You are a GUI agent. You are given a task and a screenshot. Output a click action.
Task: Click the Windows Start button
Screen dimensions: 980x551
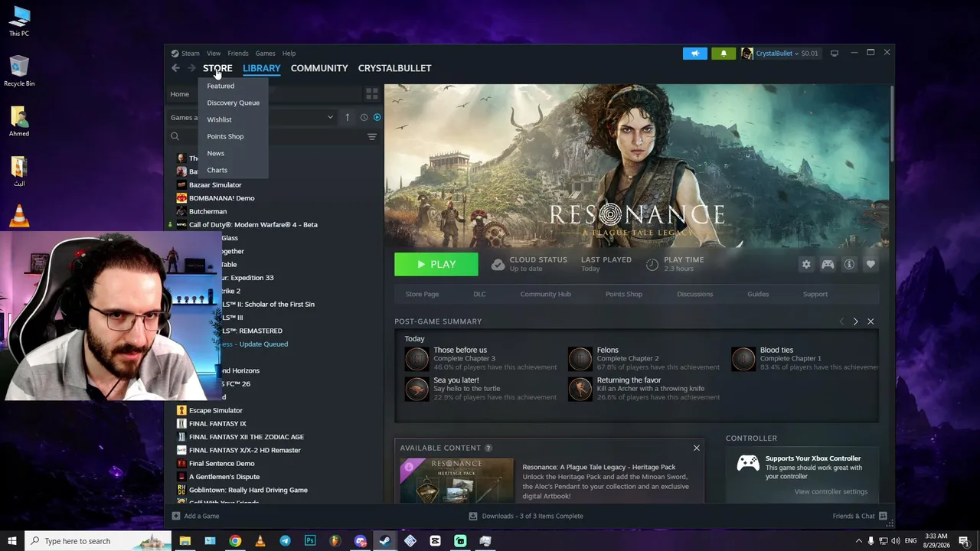pyautogui.click(x=12, y=541)
